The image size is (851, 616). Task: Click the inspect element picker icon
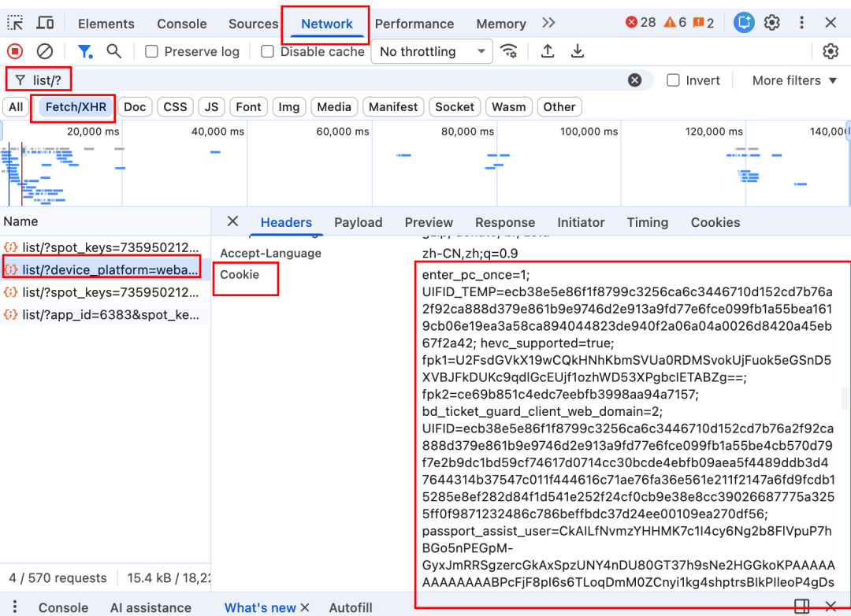(16, 23)
